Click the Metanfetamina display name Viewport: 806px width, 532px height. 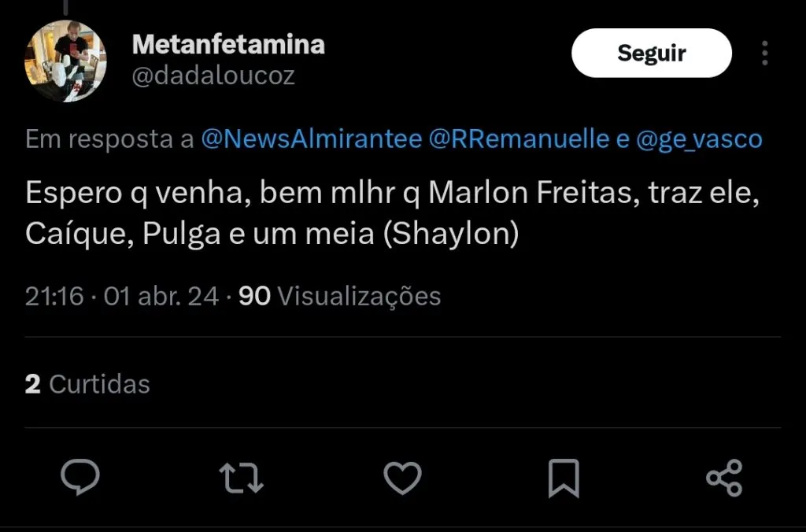pyautogui.click(x=228, y=44)
